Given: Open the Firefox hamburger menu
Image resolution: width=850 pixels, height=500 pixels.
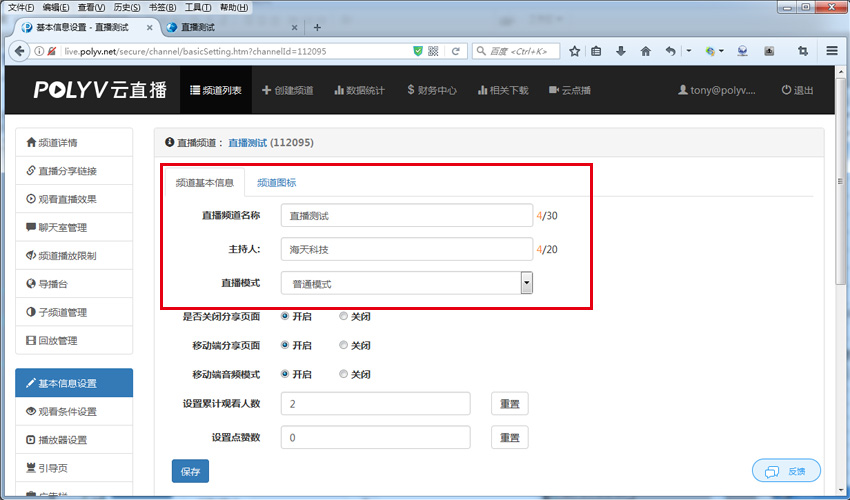Looking at the screenshot, I should click(x=832, y=50).
